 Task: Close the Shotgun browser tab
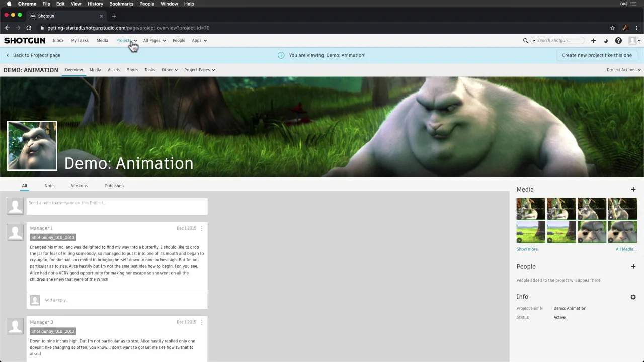point(101,16)
